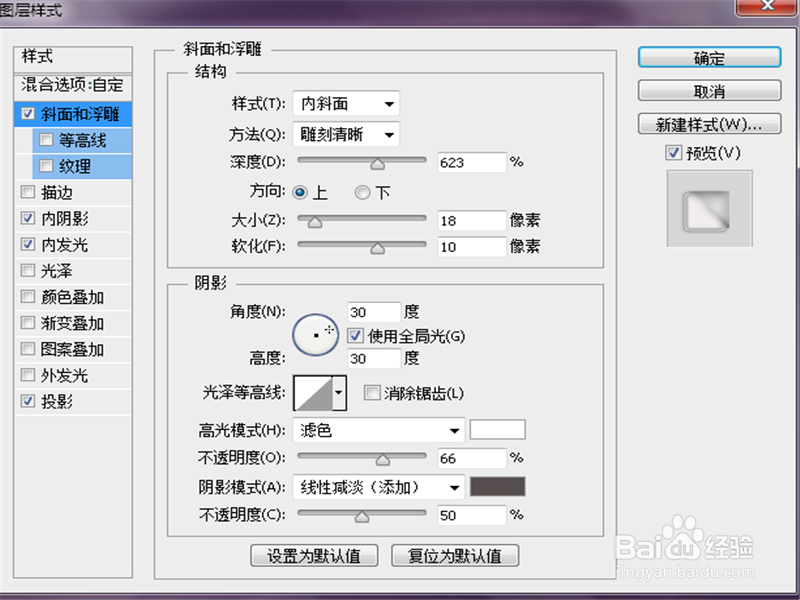The image size is (800, 600).
Task: Select 混合选项:自定 in the left list
Action: 72,85
